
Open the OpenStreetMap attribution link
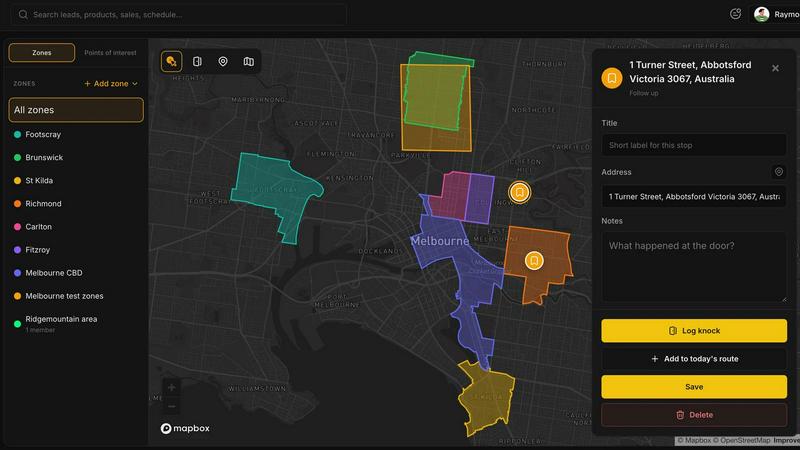(x=741, y=440)
